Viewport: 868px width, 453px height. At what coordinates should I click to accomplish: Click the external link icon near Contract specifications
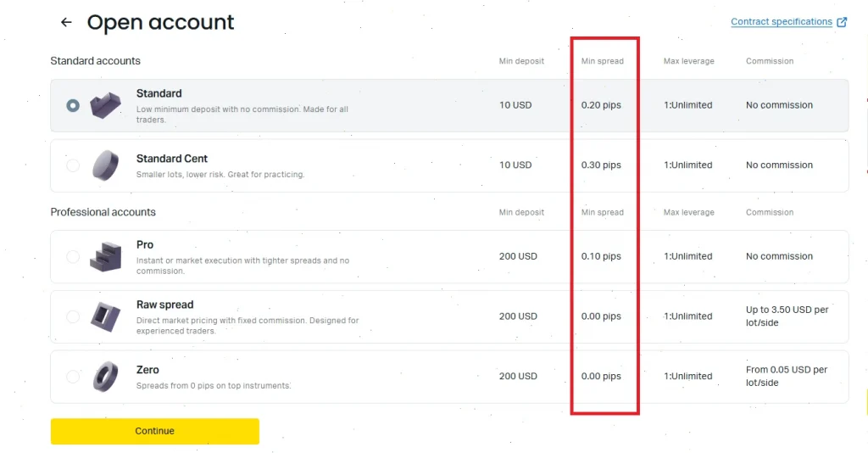pyautogui.click(x=842, y=22)
